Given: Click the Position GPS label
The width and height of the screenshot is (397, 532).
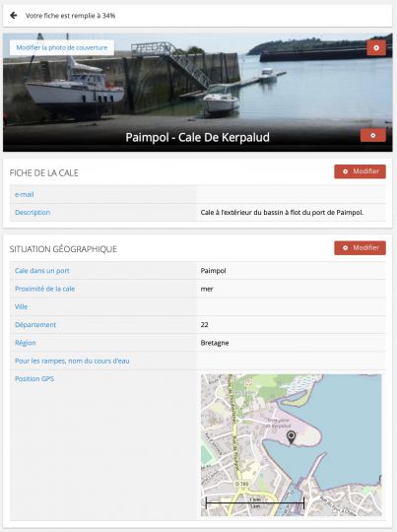Looking at the screenshot, I should tap(34, 379).
